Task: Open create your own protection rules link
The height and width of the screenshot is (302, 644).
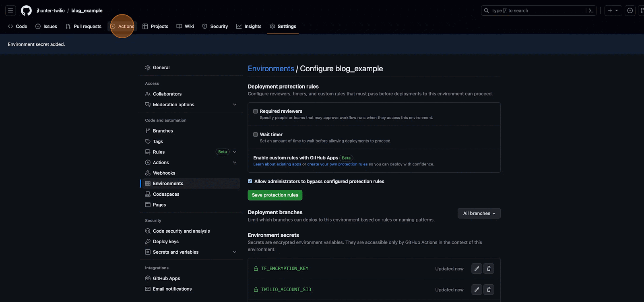Action: pos(337,164)
